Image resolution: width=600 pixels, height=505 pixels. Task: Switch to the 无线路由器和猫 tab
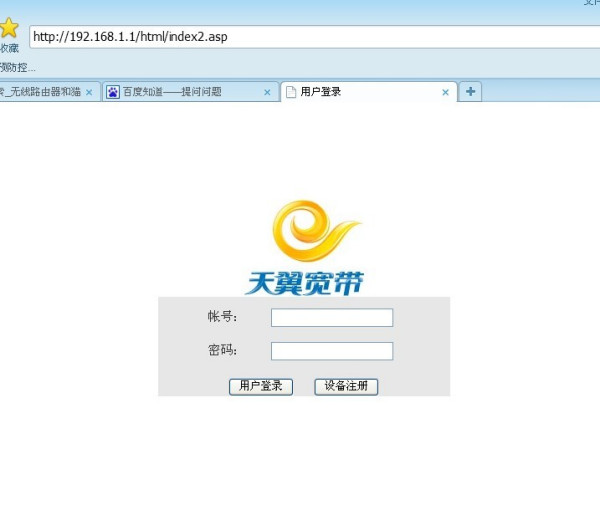[50, 92]
